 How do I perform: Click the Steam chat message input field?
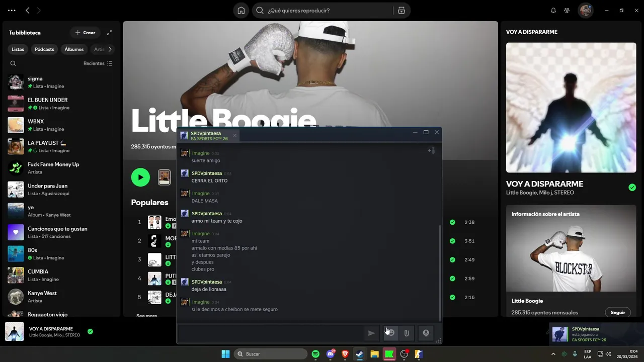click(271, 333)
